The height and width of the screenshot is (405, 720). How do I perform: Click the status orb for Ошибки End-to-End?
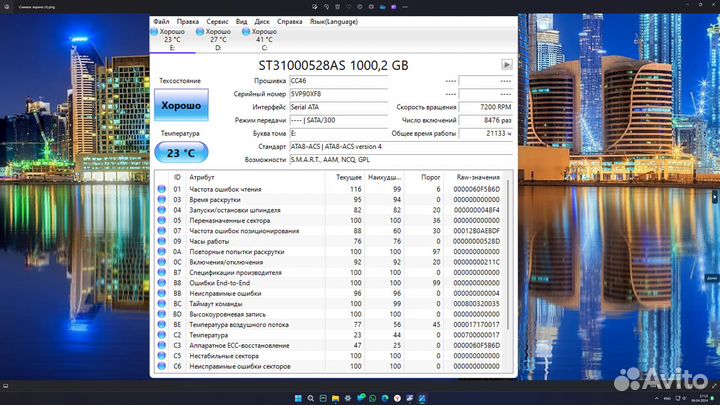(162, 283)
